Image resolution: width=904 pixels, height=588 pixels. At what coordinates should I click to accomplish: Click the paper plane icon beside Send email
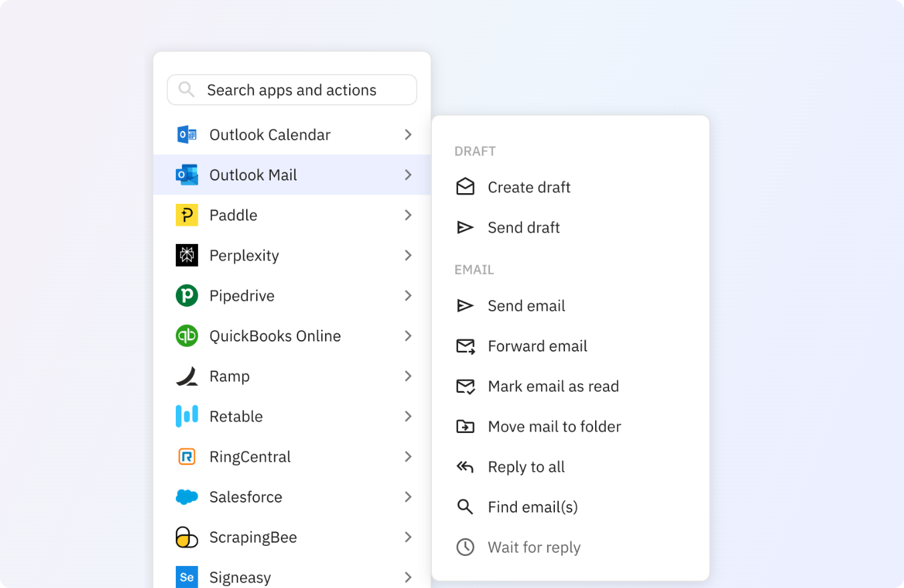[465, 306]
